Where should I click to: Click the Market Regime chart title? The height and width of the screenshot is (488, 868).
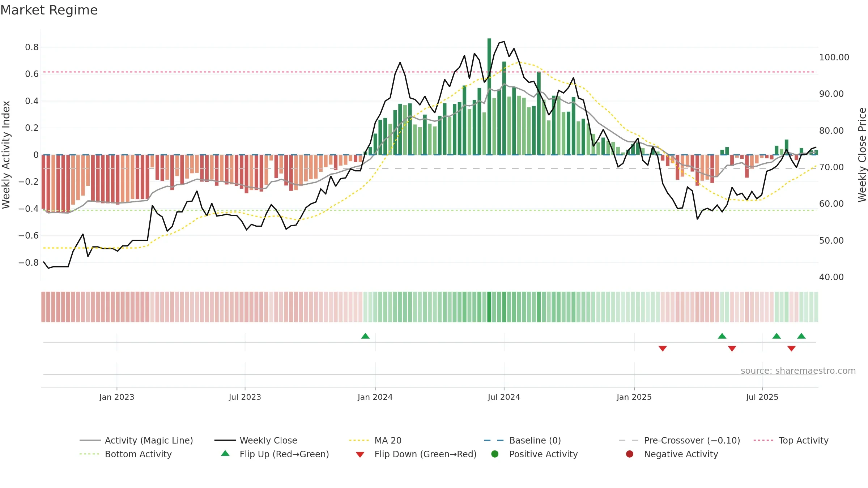coord(49,10)
